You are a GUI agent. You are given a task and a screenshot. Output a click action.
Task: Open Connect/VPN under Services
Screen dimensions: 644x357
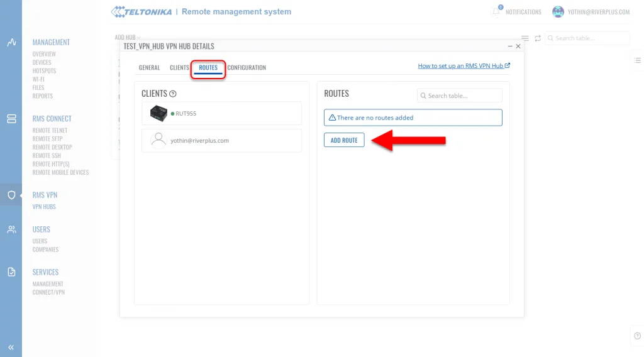[48, 292]
